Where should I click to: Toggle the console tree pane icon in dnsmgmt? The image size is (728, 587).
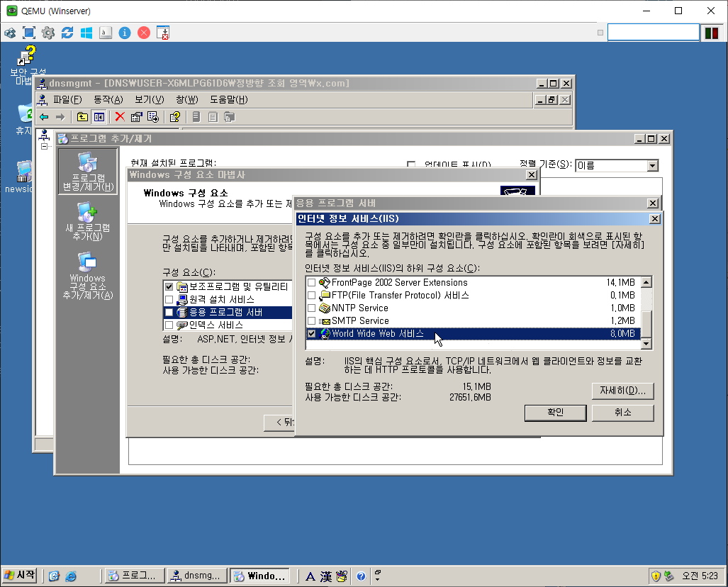[x=99, y=117]
